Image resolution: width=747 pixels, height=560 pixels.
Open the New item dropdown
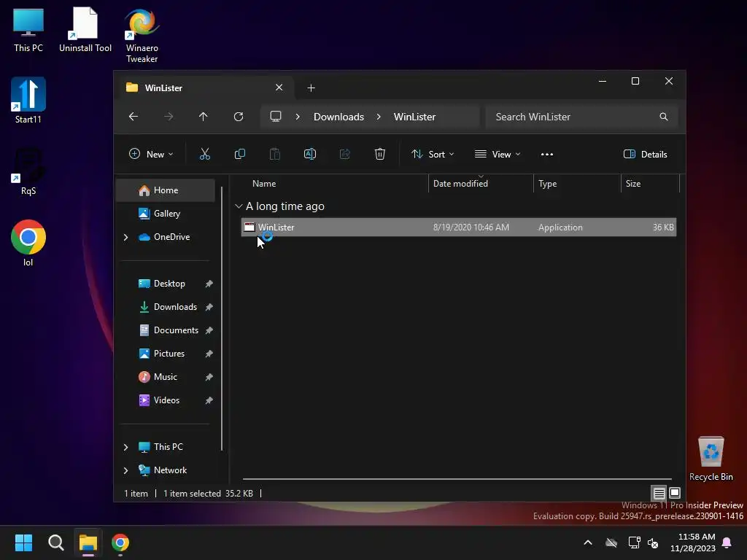click(151, 155)
